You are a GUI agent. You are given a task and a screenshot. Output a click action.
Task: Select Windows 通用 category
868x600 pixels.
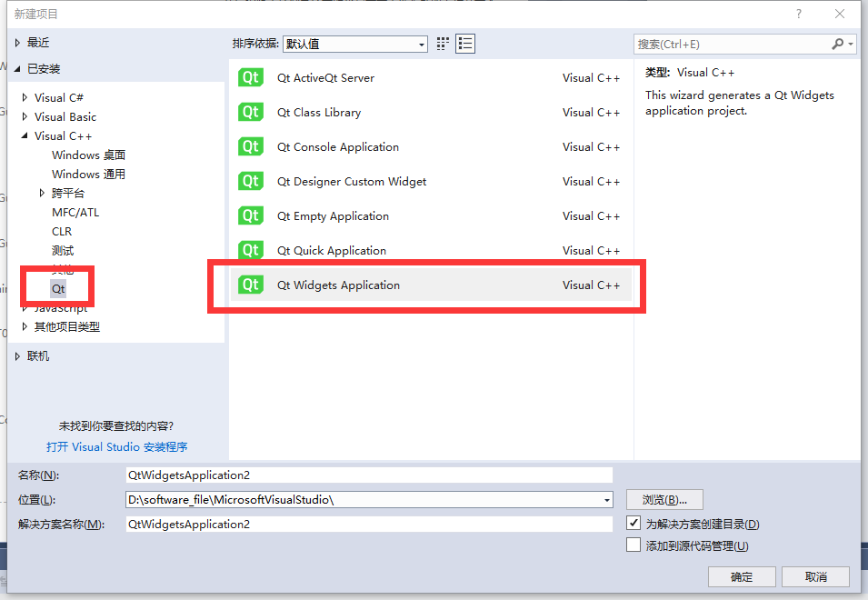[88, 174]
